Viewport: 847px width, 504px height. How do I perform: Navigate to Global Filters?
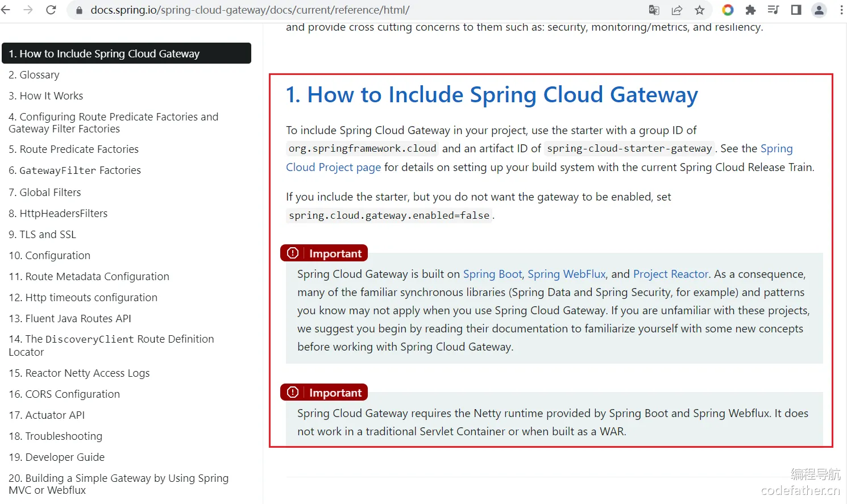[45, 193]
